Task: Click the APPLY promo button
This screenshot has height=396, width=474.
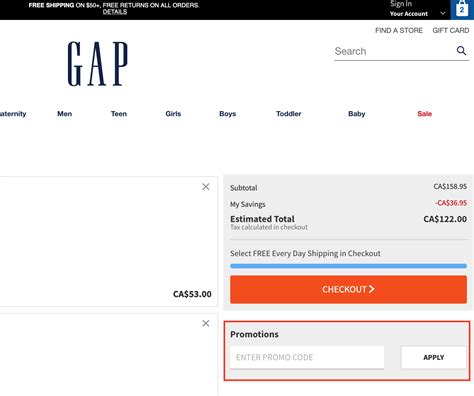Action: 434,357
